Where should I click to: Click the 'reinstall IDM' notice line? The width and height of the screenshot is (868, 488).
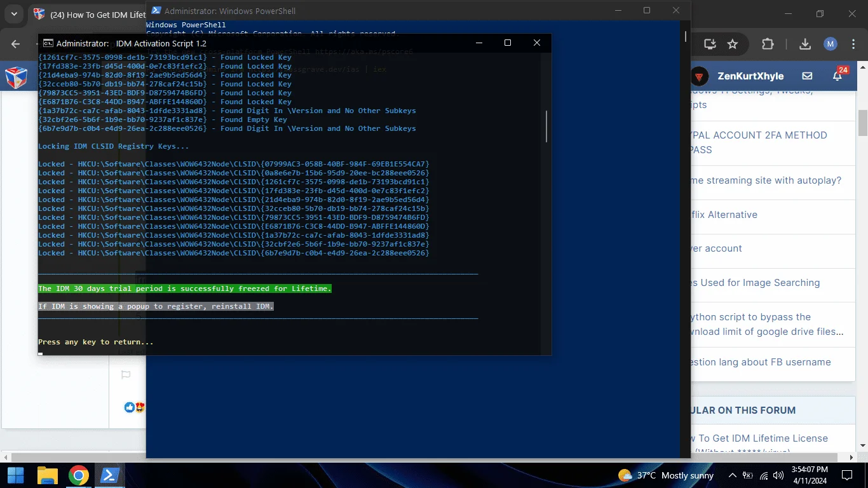[x=156, y=306]
